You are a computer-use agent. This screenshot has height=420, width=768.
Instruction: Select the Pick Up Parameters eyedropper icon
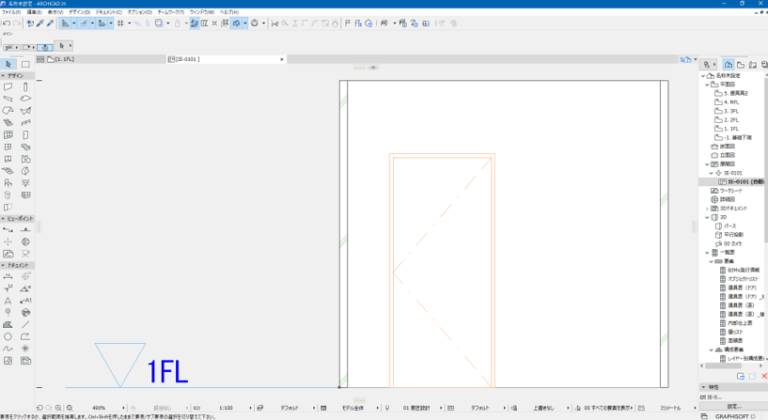[40, 23]
